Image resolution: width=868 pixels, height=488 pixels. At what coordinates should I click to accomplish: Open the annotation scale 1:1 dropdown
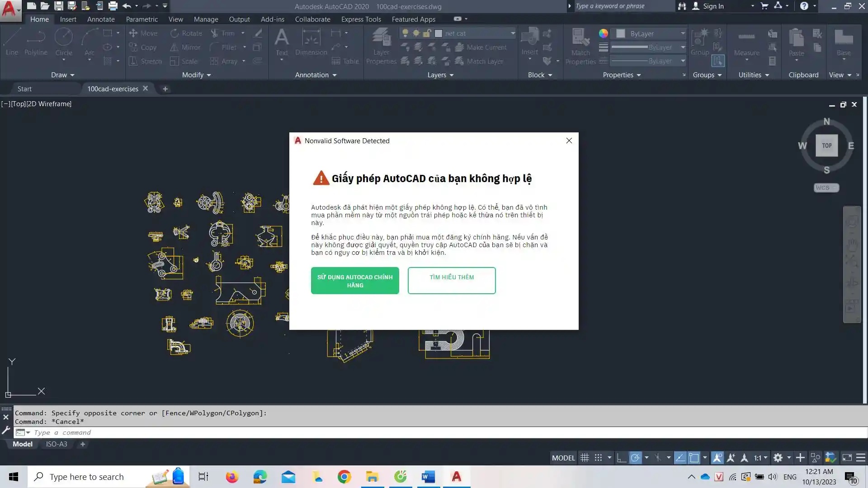760,458
